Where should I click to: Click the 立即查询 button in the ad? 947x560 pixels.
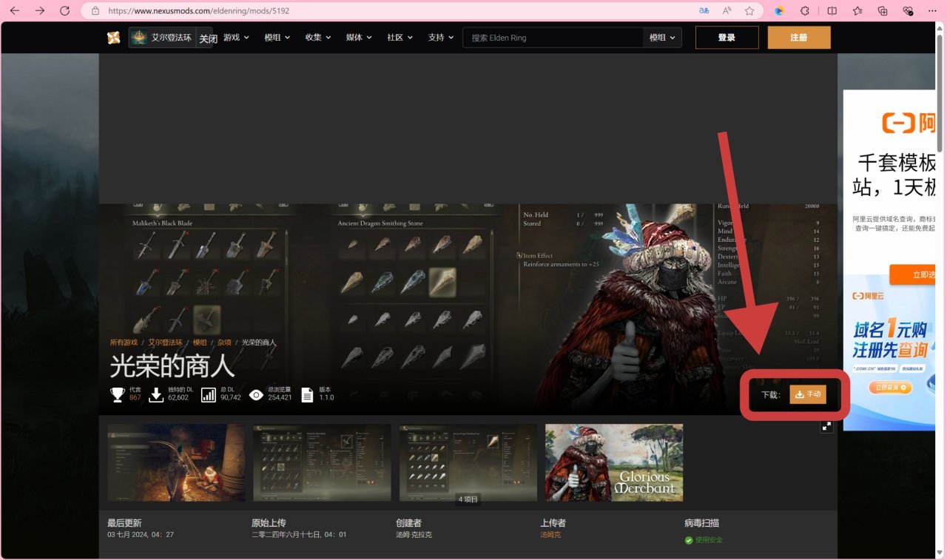tap(892, 388)
